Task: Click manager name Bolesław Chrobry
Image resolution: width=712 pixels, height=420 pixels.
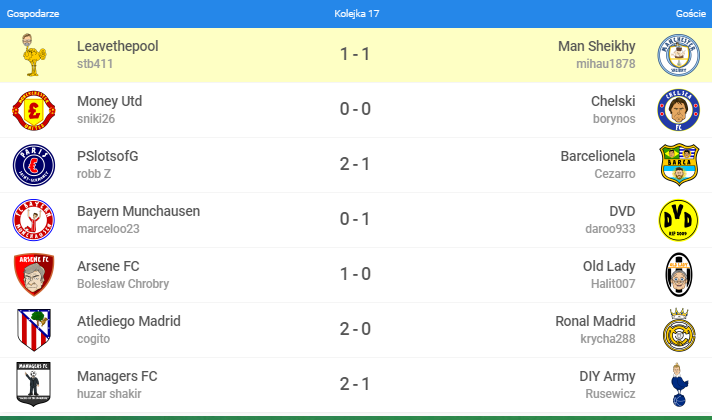Action: (123, 284)
